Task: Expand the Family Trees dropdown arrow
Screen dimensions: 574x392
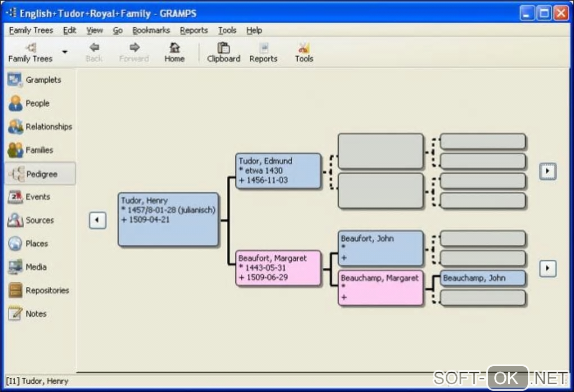Action: [x=65, y=52]
